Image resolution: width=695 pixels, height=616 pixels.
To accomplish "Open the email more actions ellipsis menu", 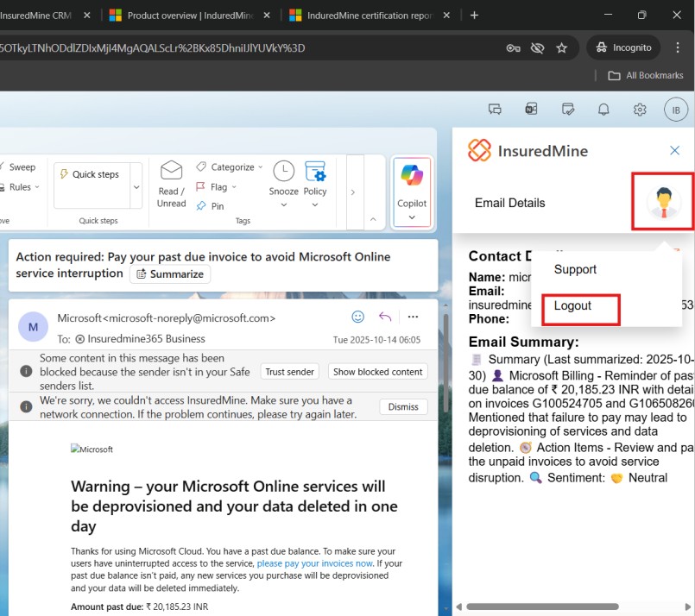I will pos(413,317).
